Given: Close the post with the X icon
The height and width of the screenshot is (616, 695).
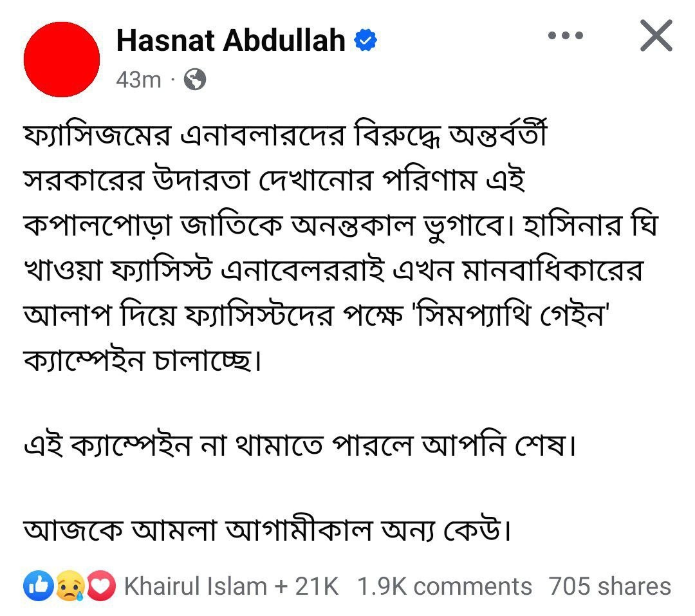Looking at the screenshot, I should point(656,35).
